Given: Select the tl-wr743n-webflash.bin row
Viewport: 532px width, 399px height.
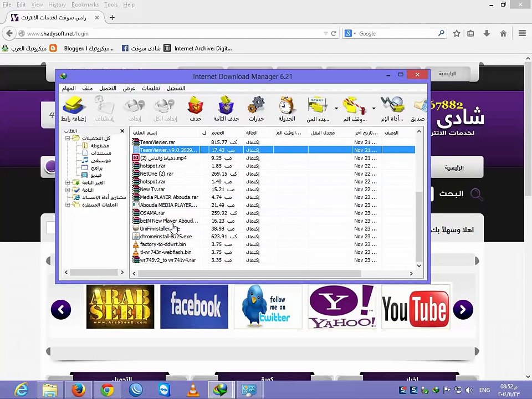Looking at the screenshot, I should (273, 252).
